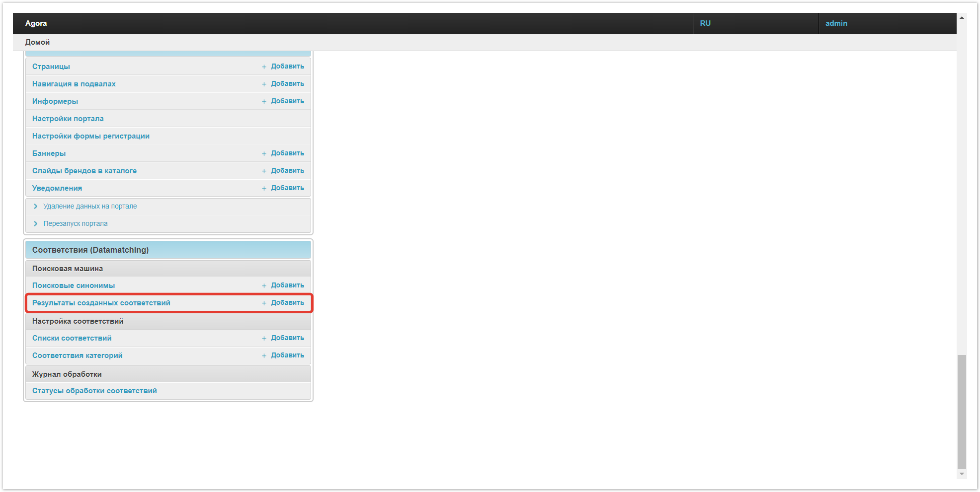This screenshot has height=492, width=980.
Task: Click Добавить for Навигация в подвалах
Action: click(x=287, y=83)
